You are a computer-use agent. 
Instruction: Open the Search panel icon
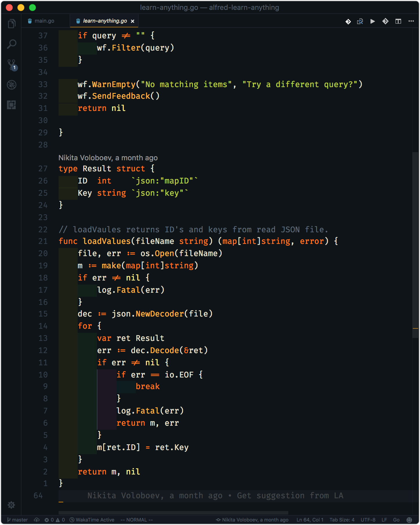coord(12,44)
